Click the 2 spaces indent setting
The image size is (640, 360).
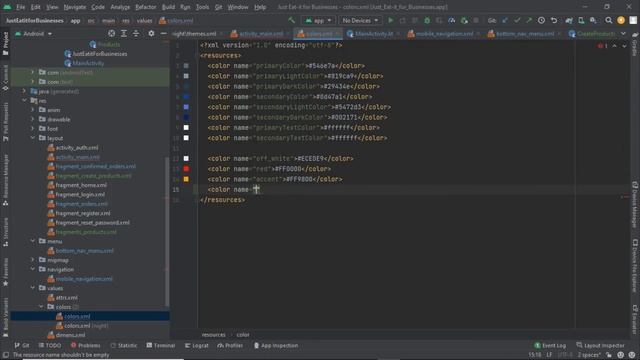[x=589, y=355]
